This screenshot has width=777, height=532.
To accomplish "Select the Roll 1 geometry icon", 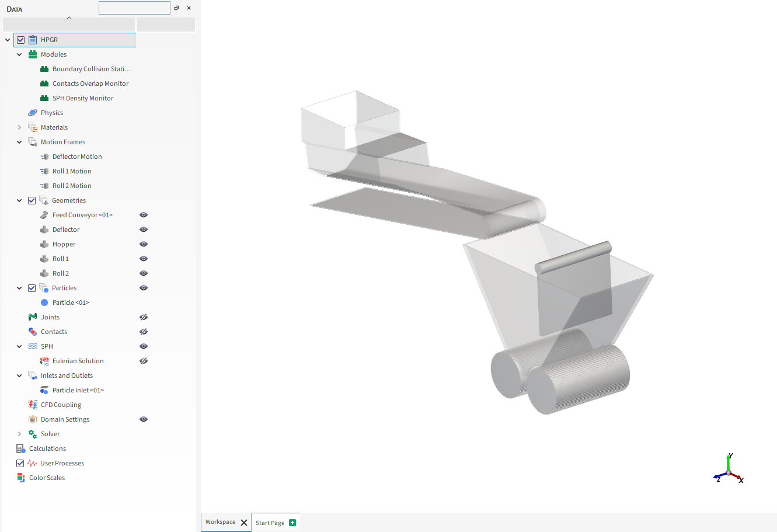I will pos(44,259).
